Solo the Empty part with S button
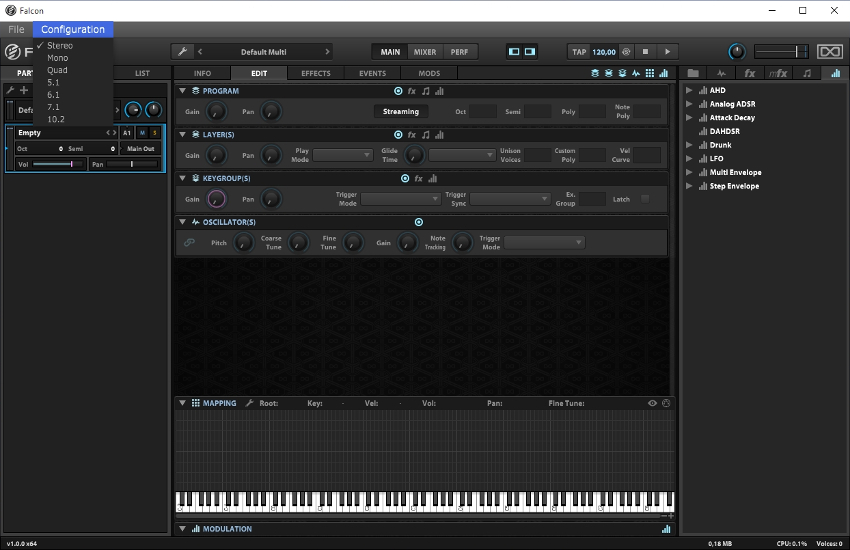This screenshot has width=850, height=550. click(x=154, y=133)
